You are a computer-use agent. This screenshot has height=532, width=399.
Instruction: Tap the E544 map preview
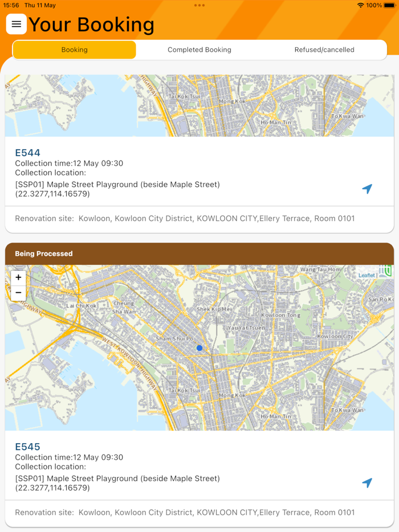pyautogui.click(x=199, y=105)
